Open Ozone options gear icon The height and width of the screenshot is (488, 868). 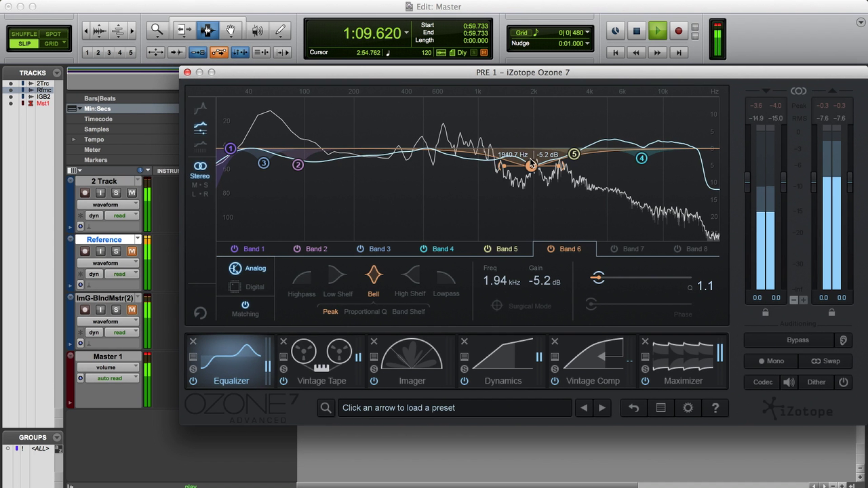click(x=688, y=407)
